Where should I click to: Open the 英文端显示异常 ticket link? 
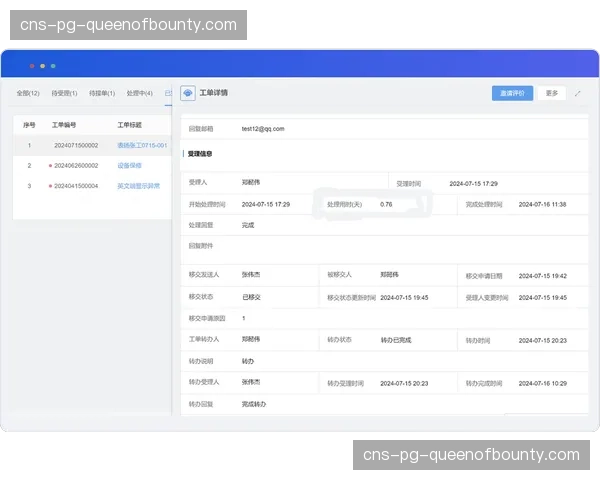click(x=138, y=186)
